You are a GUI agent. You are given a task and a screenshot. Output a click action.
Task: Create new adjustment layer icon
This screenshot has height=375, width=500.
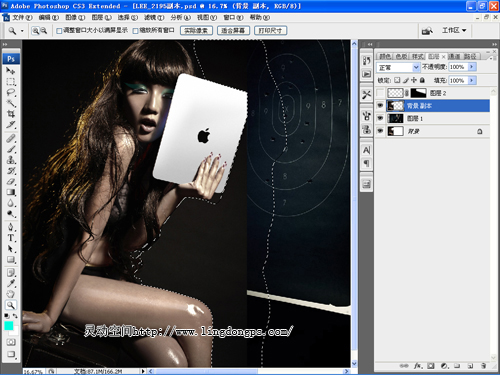(444, 366)
